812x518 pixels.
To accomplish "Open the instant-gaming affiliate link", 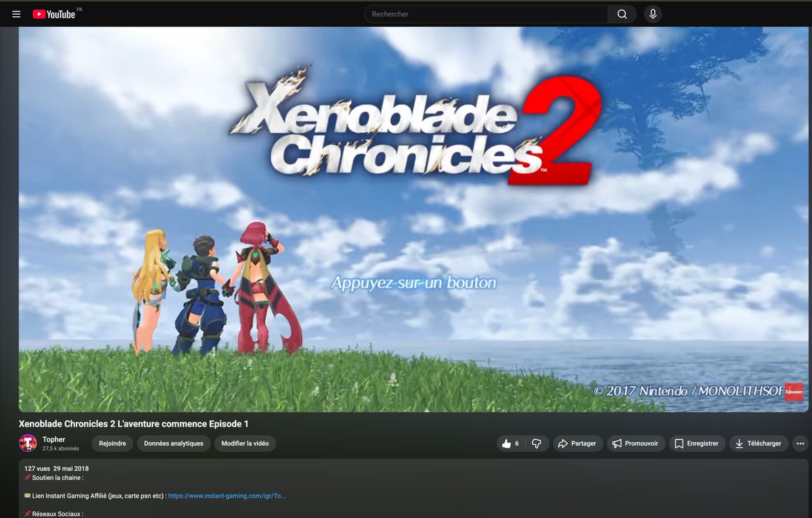I will tap(227, 496).
